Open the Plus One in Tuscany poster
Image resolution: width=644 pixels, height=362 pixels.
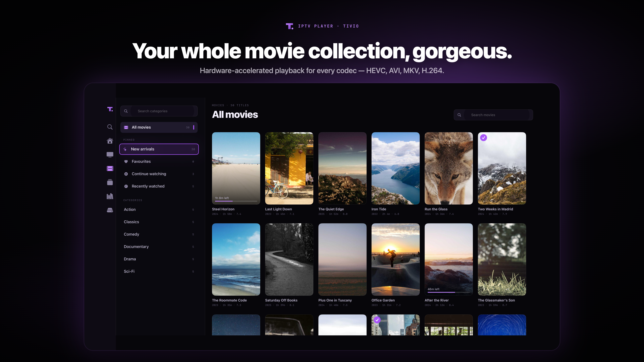(x=342, y=259)
